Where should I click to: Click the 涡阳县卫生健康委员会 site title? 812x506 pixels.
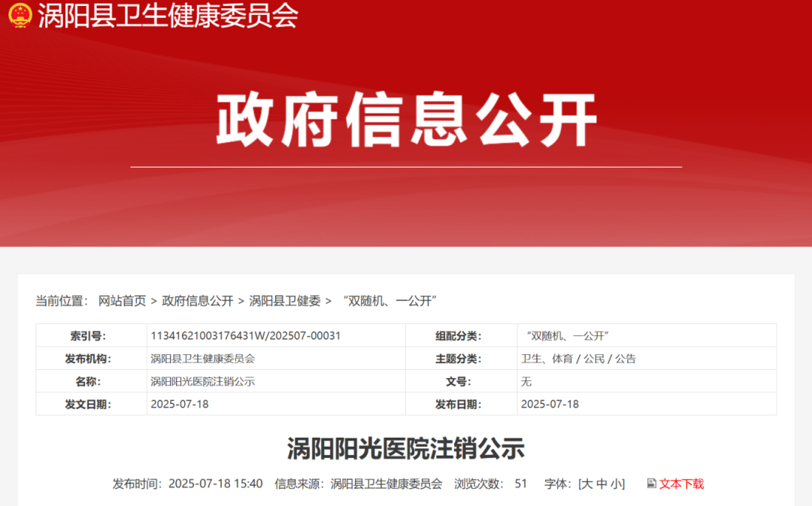[168, 16]
